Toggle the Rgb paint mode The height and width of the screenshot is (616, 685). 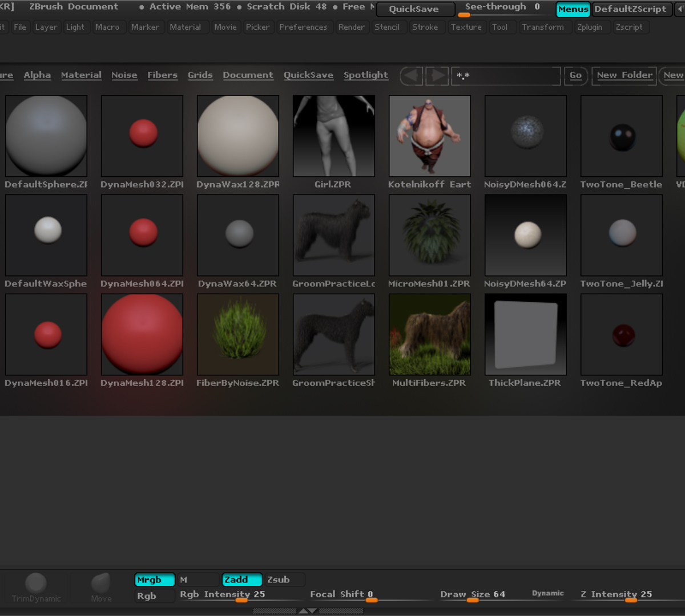coord(155,595)
